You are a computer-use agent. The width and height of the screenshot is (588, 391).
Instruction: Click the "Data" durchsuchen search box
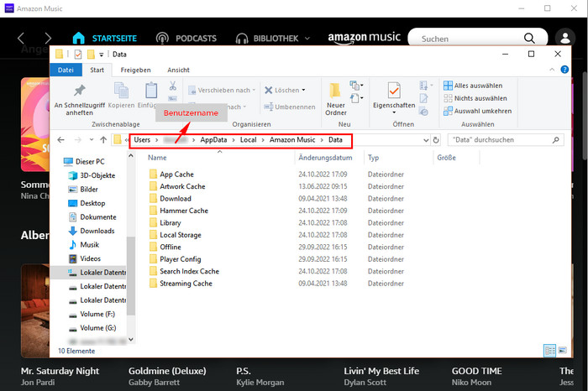(506, 139)
